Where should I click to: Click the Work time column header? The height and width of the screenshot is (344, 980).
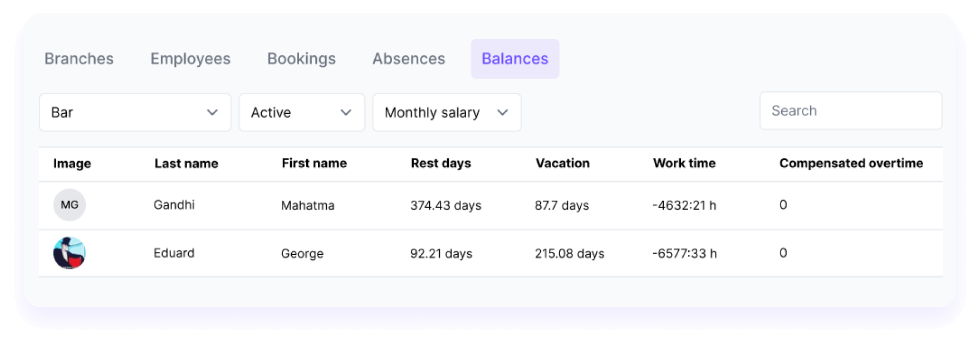click(x=684, y=163)
